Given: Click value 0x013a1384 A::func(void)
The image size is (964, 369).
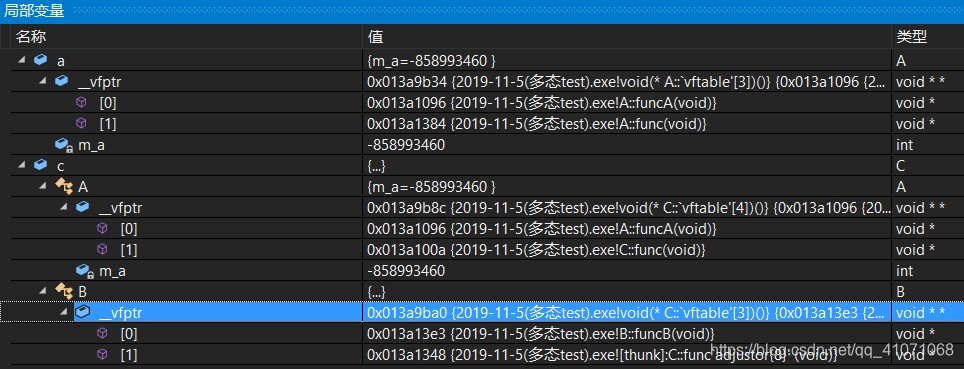Looking at the screenshot, I should click(537, 124).
